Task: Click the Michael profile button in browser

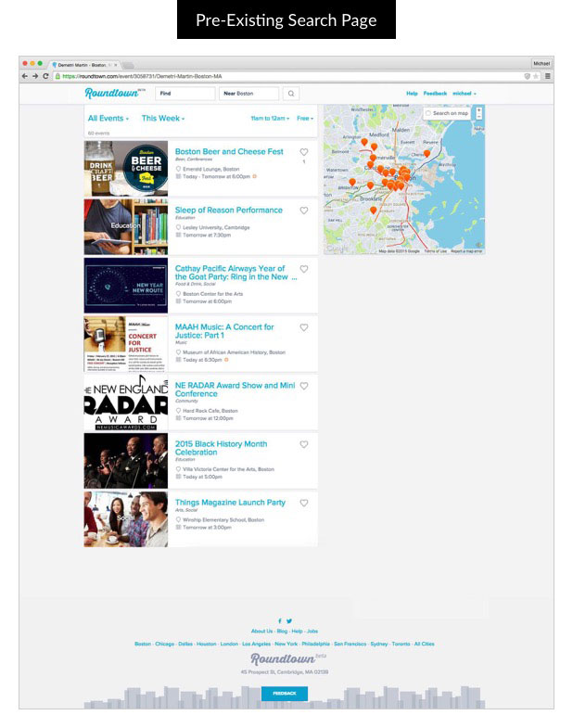Action: click(541, 63)
